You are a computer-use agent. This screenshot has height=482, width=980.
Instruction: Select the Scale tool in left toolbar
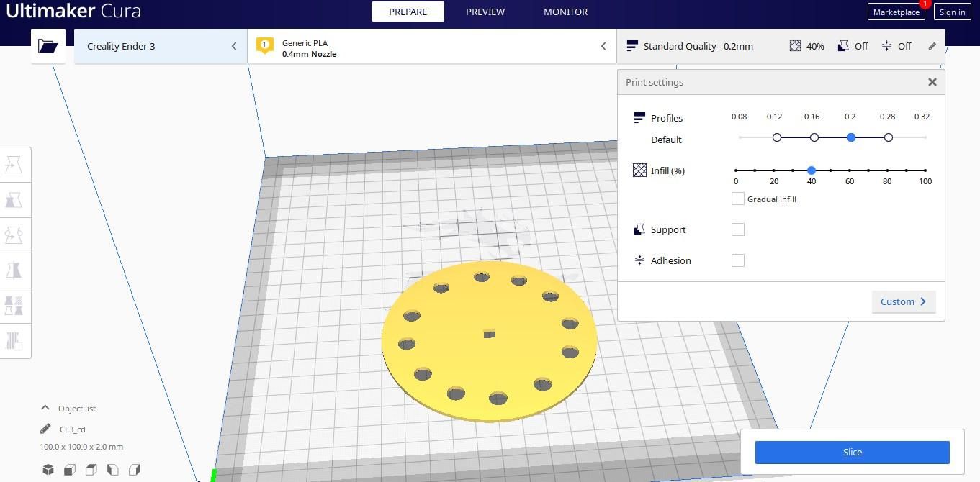[x=14, y=200]
